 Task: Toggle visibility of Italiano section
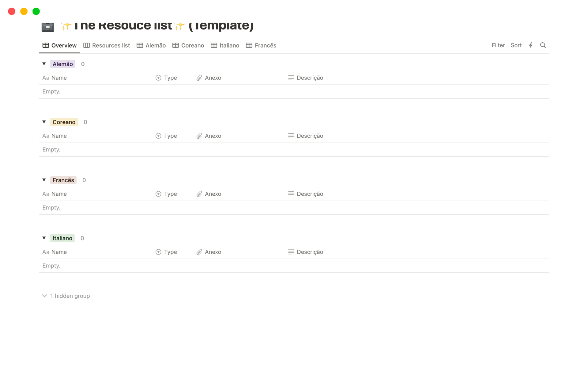click(x=44, y=238)
